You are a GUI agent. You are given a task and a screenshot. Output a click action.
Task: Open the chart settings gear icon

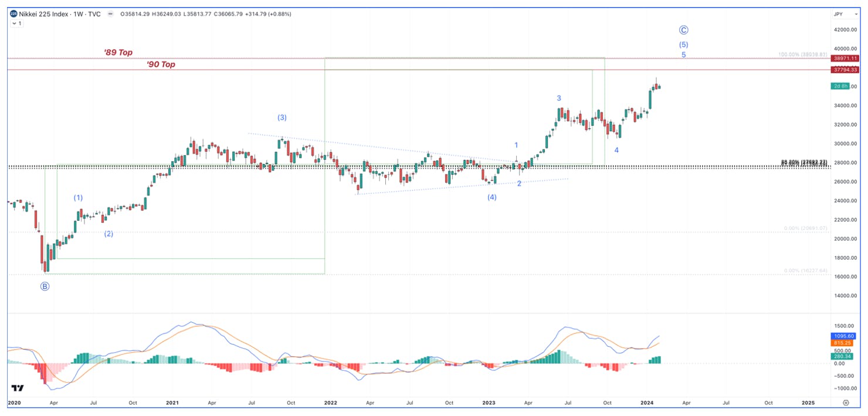(x=846, y=403)
